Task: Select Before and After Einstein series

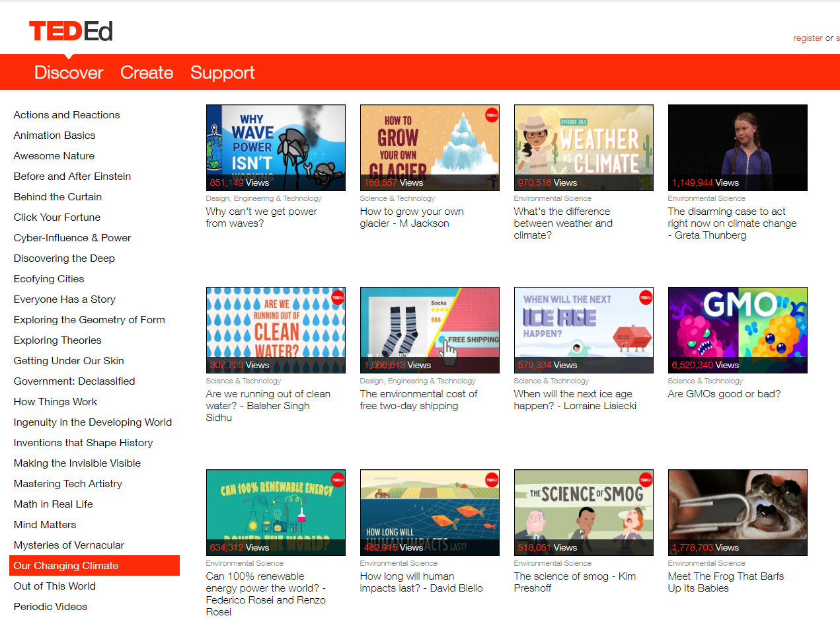Action: click(x=72, y=176)
